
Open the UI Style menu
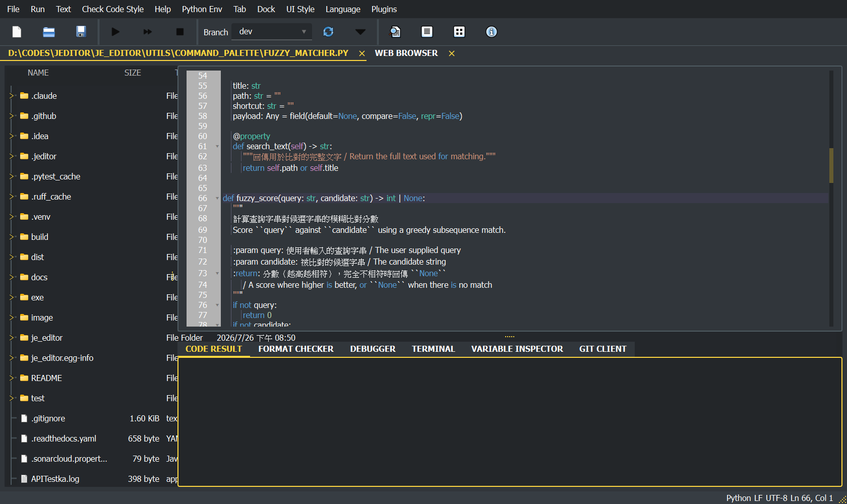point(300,9)
